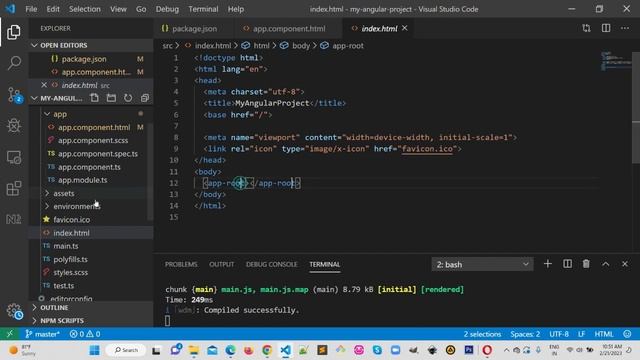Open the Debug menu
The width and height of the screenshot is (640, 360).
point(167,9)
